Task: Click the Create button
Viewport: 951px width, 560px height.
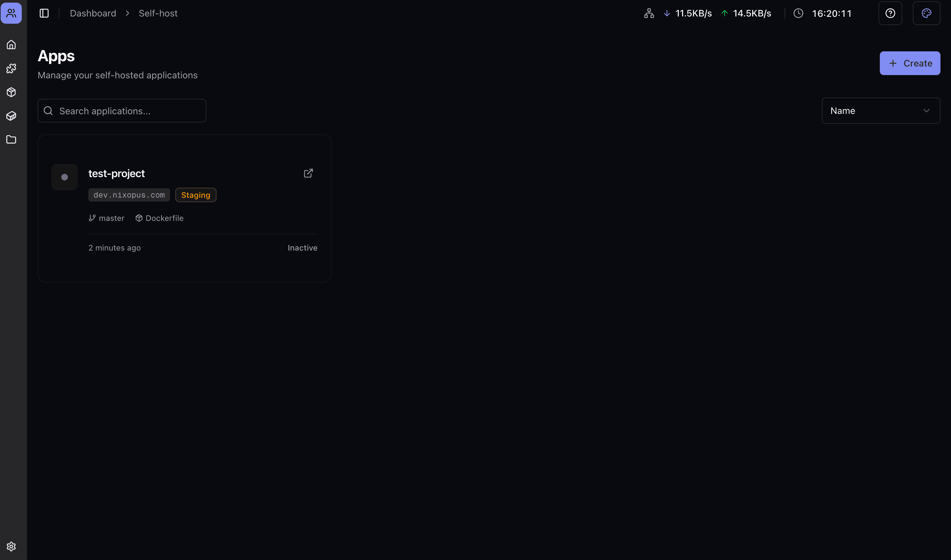Action: [x=909, y=63]
